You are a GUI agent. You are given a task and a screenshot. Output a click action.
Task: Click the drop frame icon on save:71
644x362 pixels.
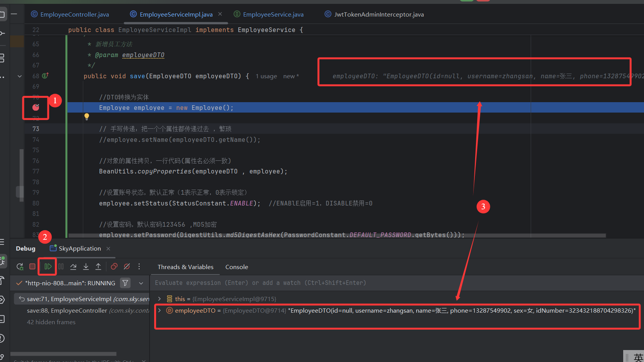tap(22, 299)
